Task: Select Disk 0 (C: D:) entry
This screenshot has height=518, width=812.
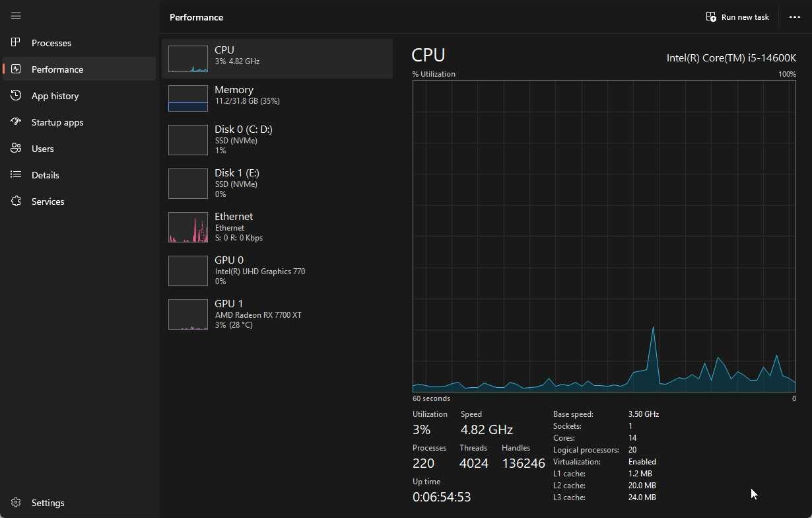Action: [x=277, y=140]
